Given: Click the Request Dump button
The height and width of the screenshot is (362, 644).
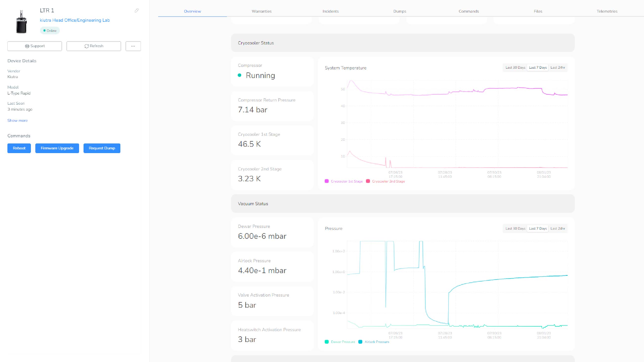Looking at the screenshot, I should (102, 148).
